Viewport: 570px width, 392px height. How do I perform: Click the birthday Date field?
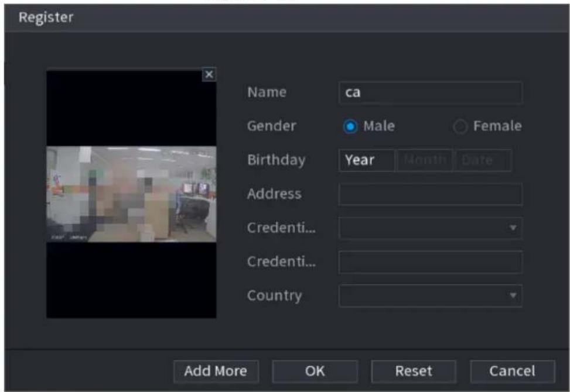[x=483, y=160]
